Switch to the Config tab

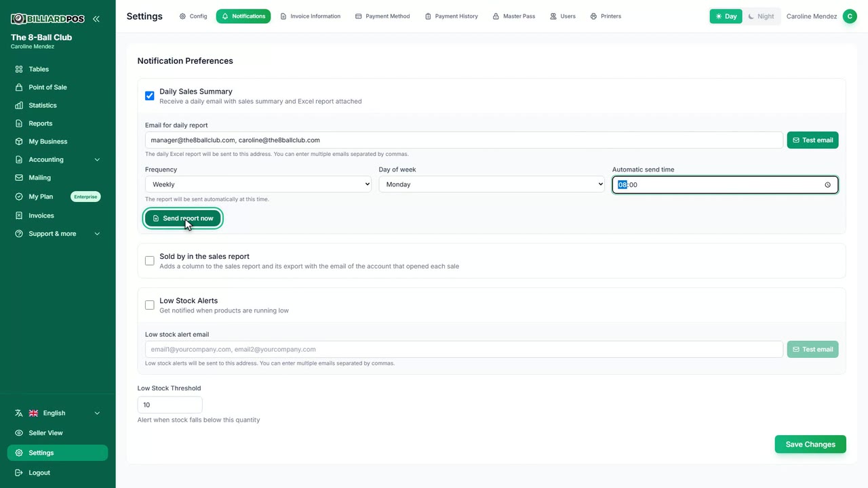coord(193,16)
